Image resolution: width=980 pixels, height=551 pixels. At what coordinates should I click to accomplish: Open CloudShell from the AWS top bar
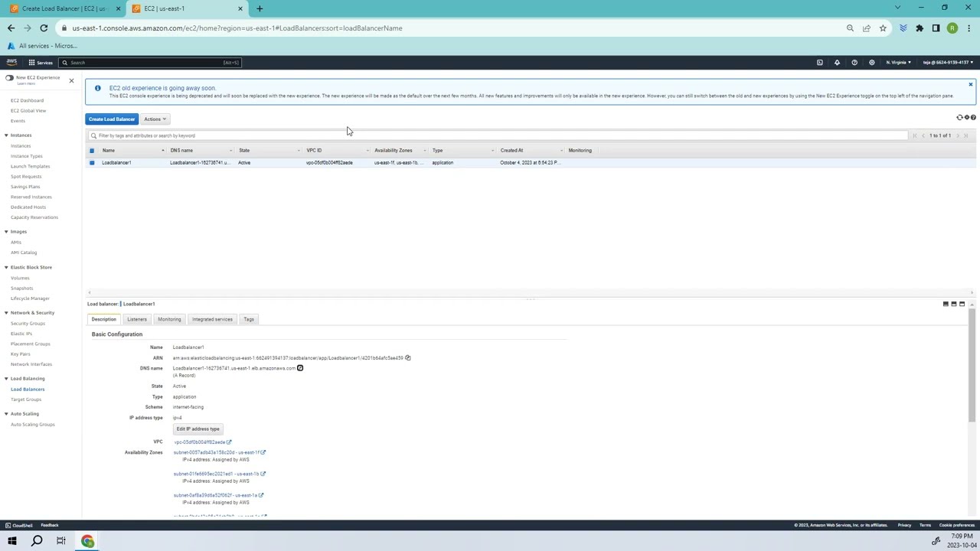(819, 62)
